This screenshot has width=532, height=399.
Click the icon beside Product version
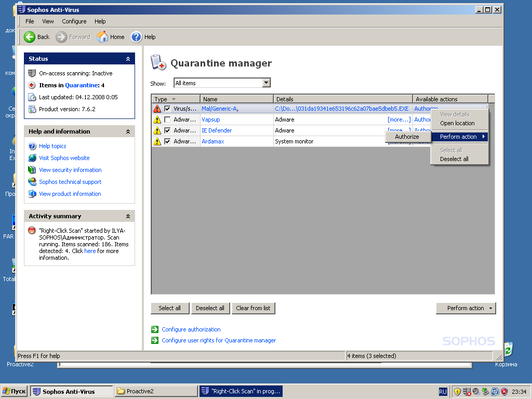click(x=32, y=109)
